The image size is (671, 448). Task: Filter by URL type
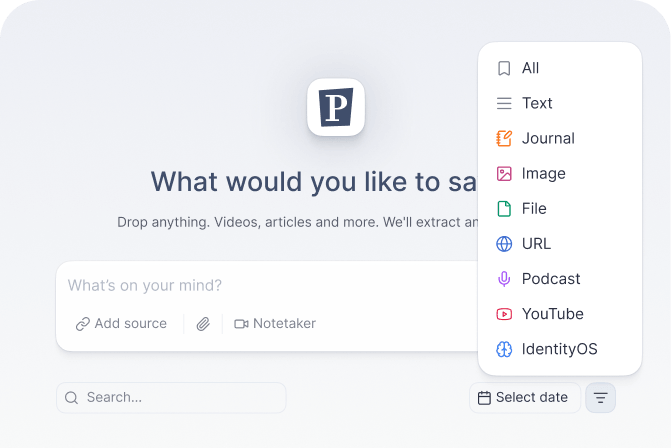tap(559, 243)
